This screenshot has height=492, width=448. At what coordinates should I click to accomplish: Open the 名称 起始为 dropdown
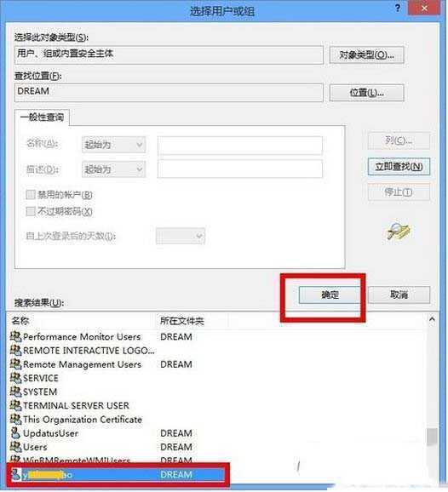pyautogui.click(x=113, y=145)
